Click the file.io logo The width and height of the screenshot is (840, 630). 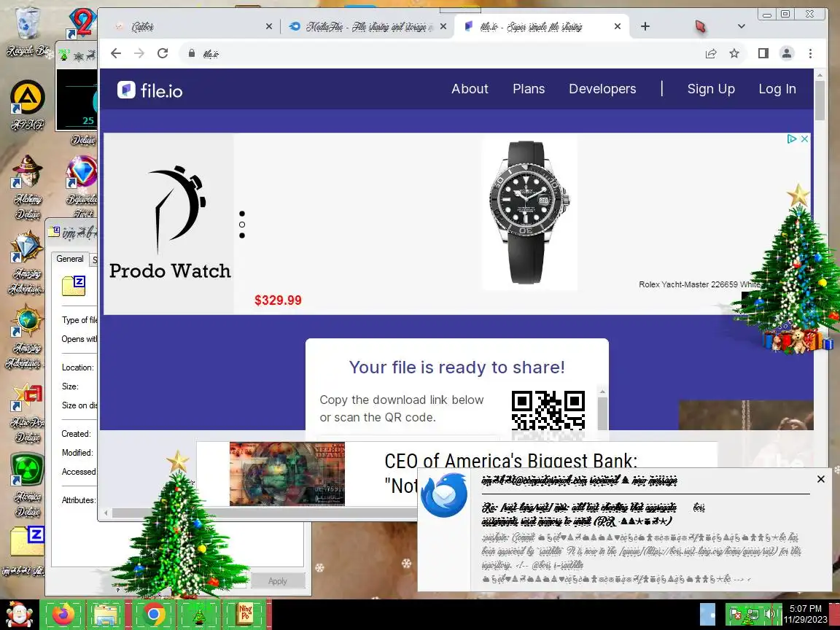click(x=150, y=90)
